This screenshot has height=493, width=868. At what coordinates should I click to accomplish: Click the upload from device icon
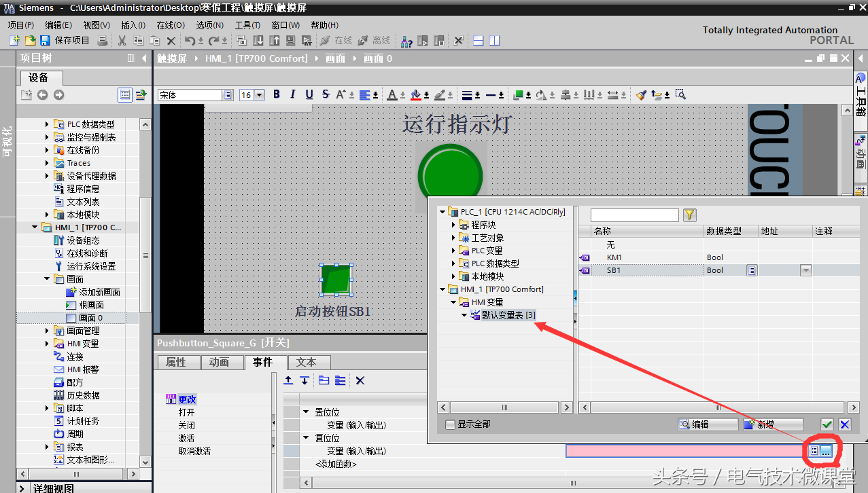[x=275, y=41]
